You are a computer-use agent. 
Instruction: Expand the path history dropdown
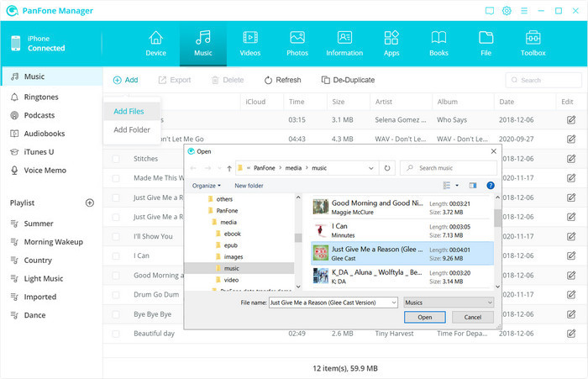[x=371, y=168]
